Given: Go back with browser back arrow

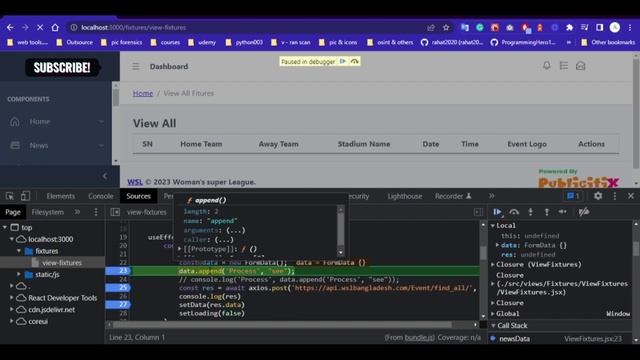Looking at the screenshot, I should [x=10, y=27].
